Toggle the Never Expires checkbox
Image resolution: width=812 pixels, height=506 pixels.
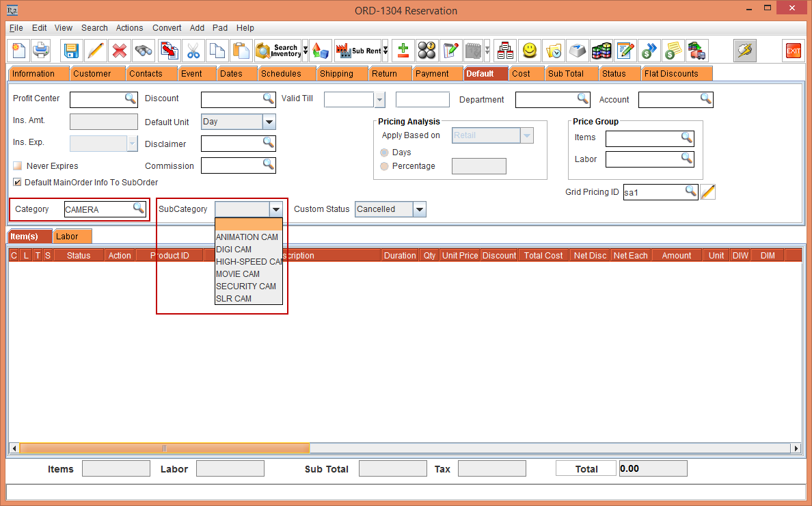pos(17,165)
